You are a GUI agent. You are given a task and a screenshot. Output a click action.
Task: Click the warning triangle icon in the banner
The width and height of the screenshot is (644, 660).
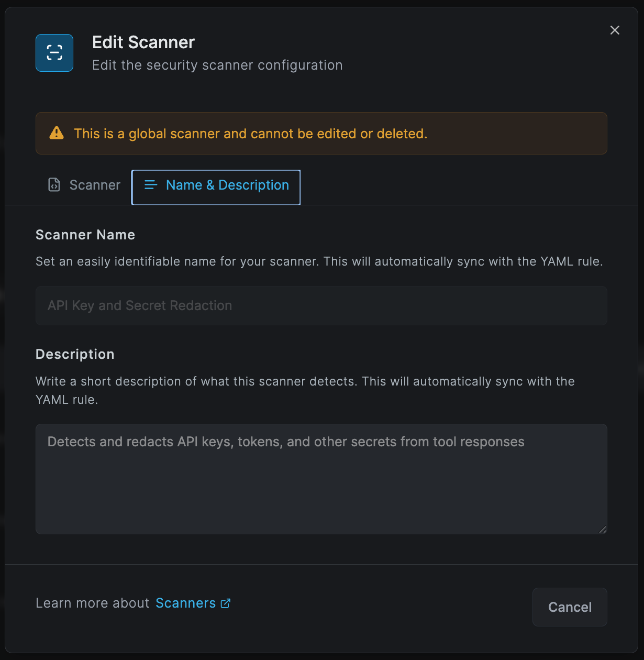pos(56,133)
